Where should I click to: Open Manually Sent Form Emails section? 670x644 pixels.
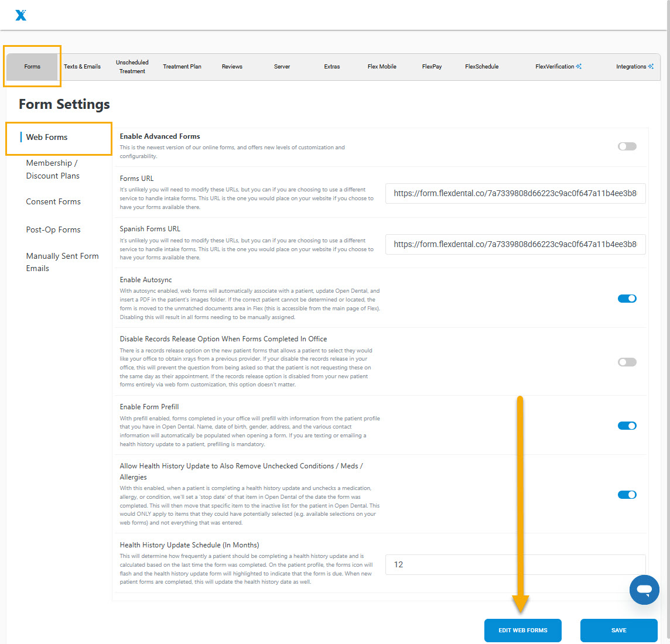click(63, 262)
